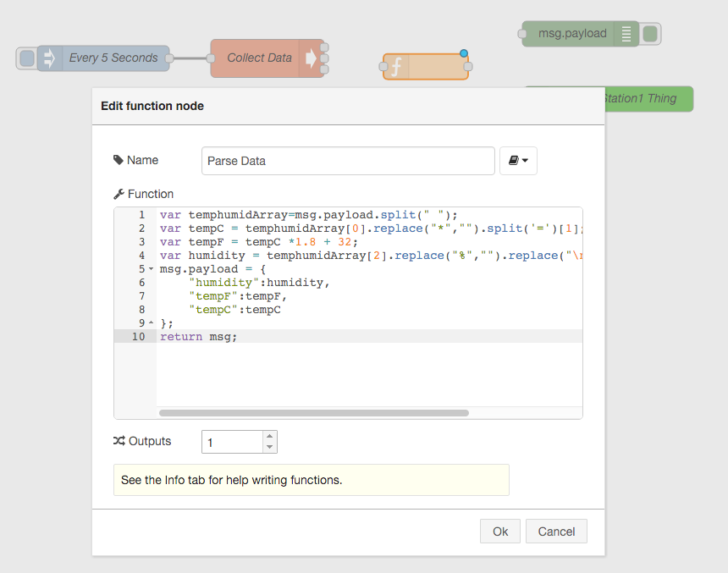This screenshot has width=728, height=573.
Task: Click line number 1 in the gutter
Action: tap(142, 215)
